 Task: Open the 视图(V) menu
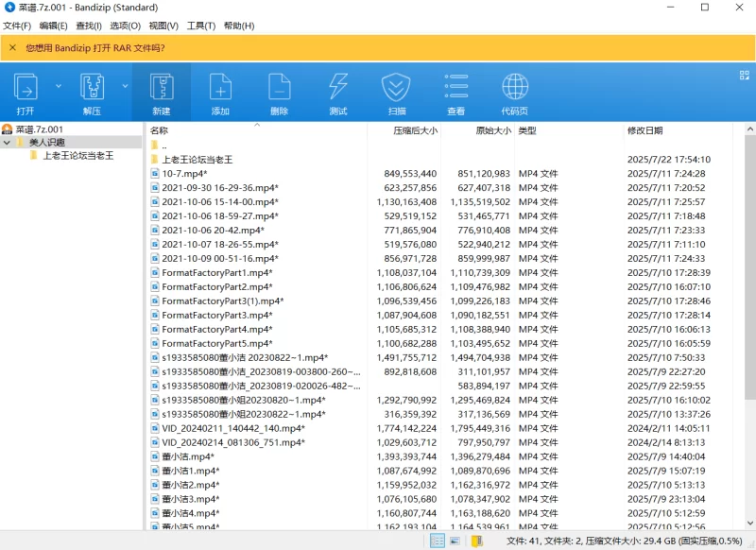[x=163, y=26]
